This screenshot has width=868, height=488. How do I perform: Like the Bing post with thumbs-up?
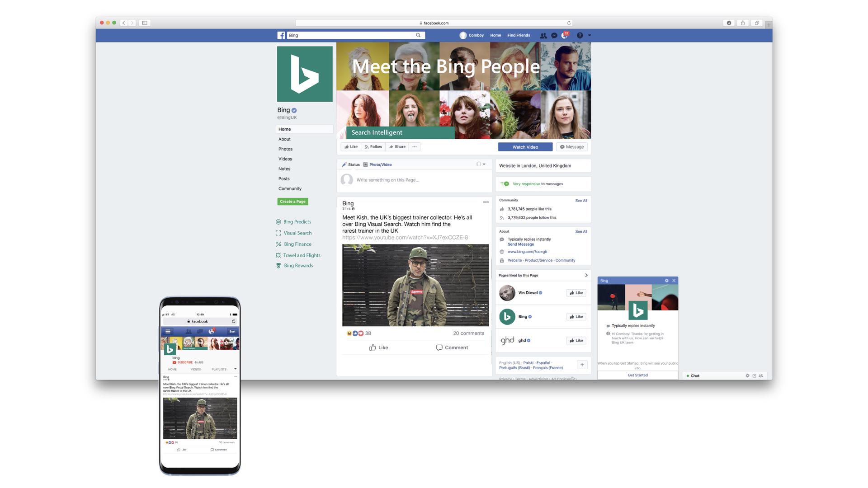pos(378,347)
